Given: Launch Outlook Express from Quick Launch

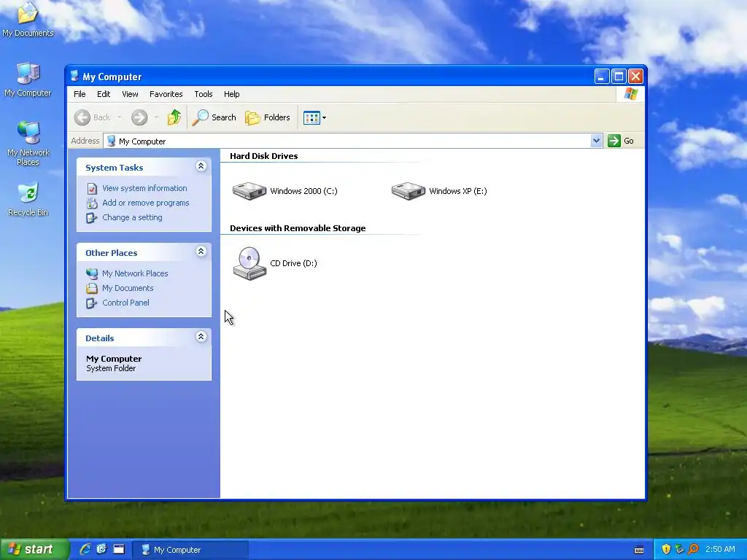Looking at the screenshot, I should [x=102, y=550].
